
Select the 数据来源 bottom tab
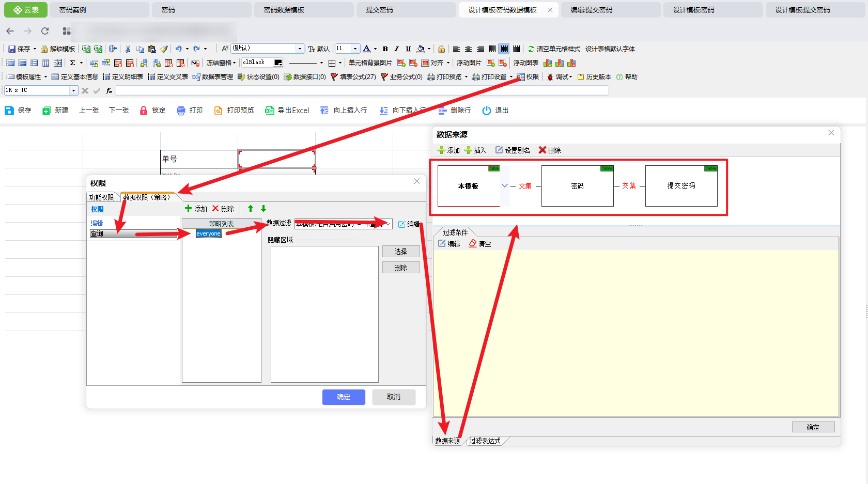[x=447, y=441]
